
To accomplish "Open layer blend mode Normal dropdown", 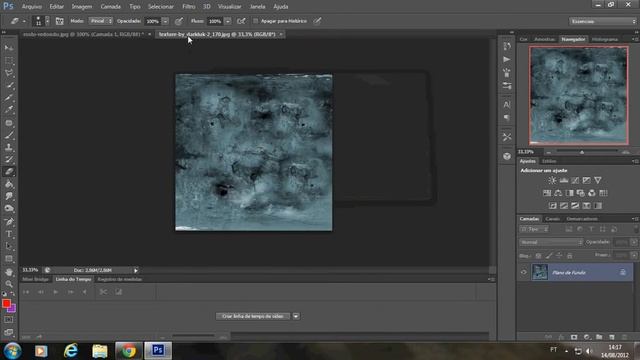I will pos(551,242).
